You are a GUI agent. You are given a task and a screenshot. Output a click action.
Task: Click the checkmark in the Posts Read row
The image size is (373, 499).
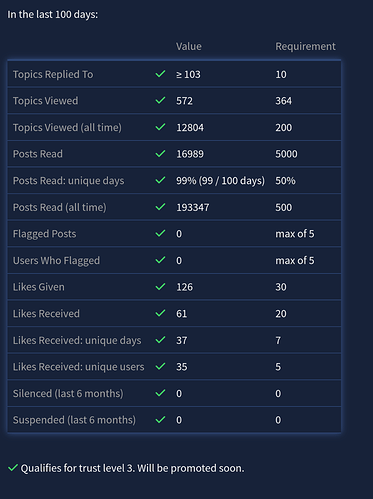tap(160, 154)
